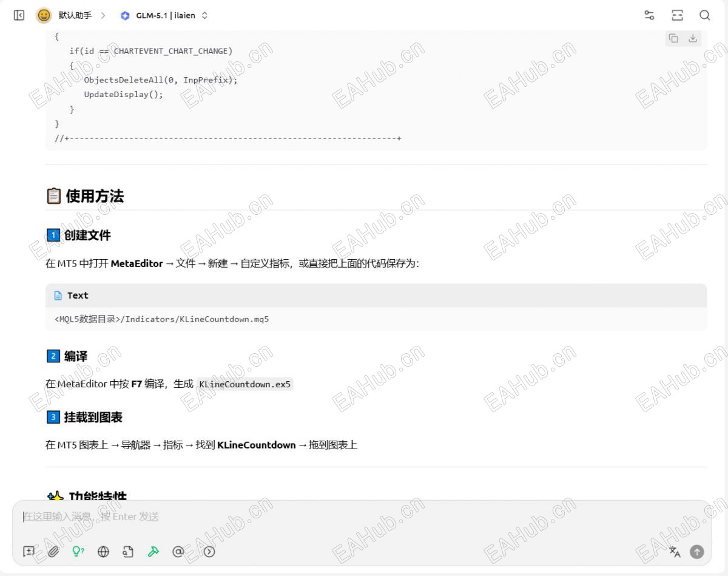Attach a file with paperclip icon
Viewport: 728px width, 576px height.
53,551
